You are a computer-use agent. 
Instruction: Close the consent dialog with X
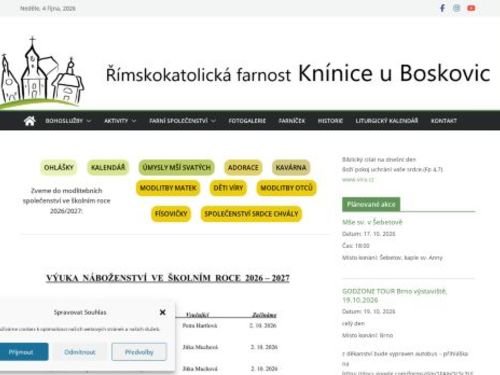click(x=163, y=312)
